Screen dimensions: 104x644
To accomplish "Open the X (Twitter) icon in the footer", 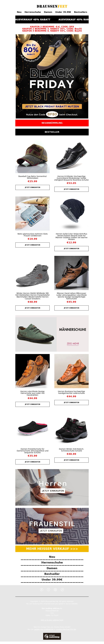I will pos(48,590).
